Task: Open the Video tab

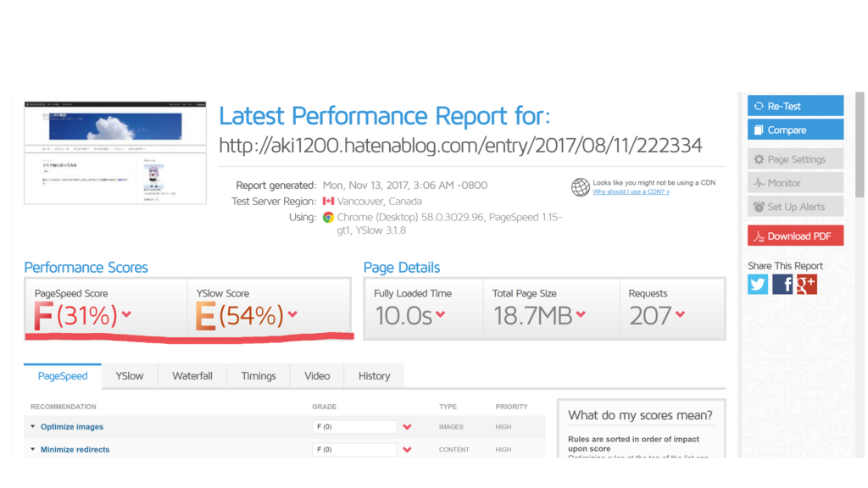Action: [x=317, y=376]
